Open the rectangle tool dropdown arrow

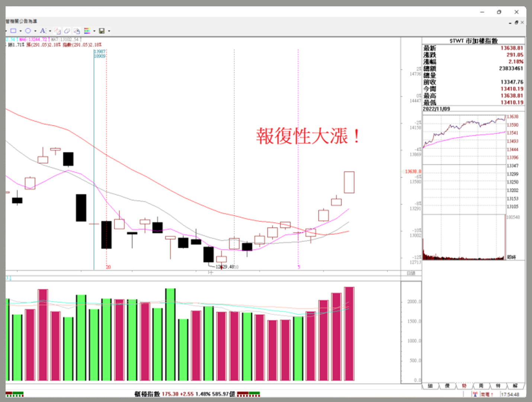click(20, 31)
